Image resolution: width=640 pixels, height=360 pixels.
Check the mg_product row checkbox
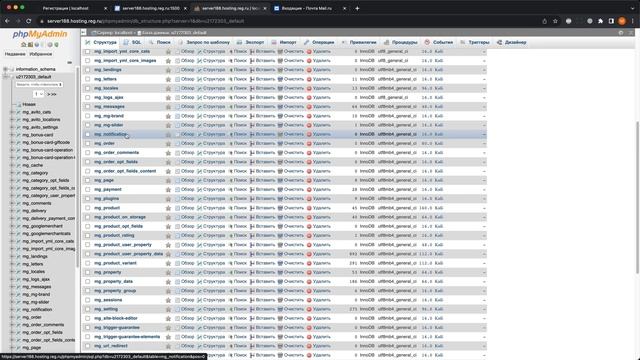[87, 208]
